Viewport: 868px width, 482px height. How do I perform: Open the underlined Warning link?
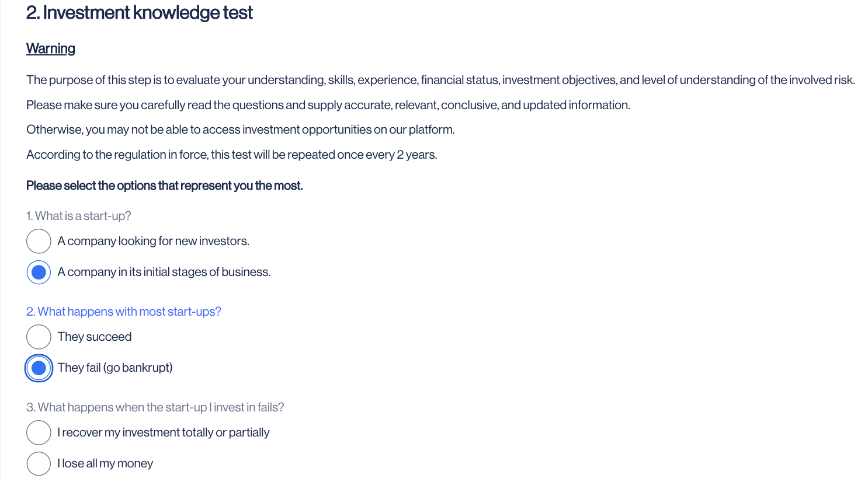click(x=51, y=48)
